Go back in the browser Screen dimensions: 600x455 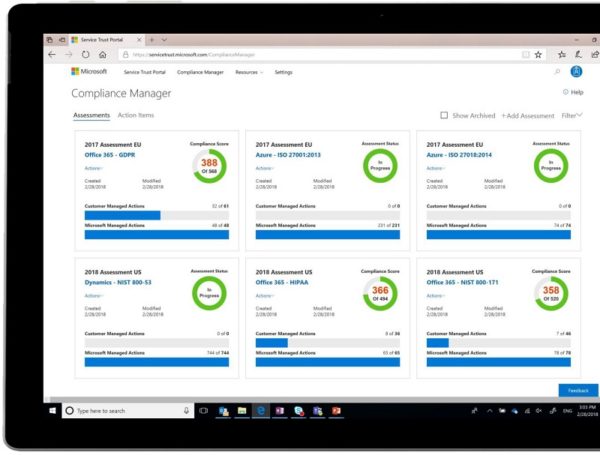[x=52, y=55]
